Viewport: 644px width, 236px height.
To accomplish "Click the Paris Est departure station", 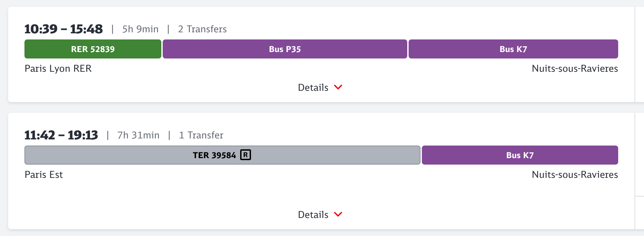I will 44,174.
